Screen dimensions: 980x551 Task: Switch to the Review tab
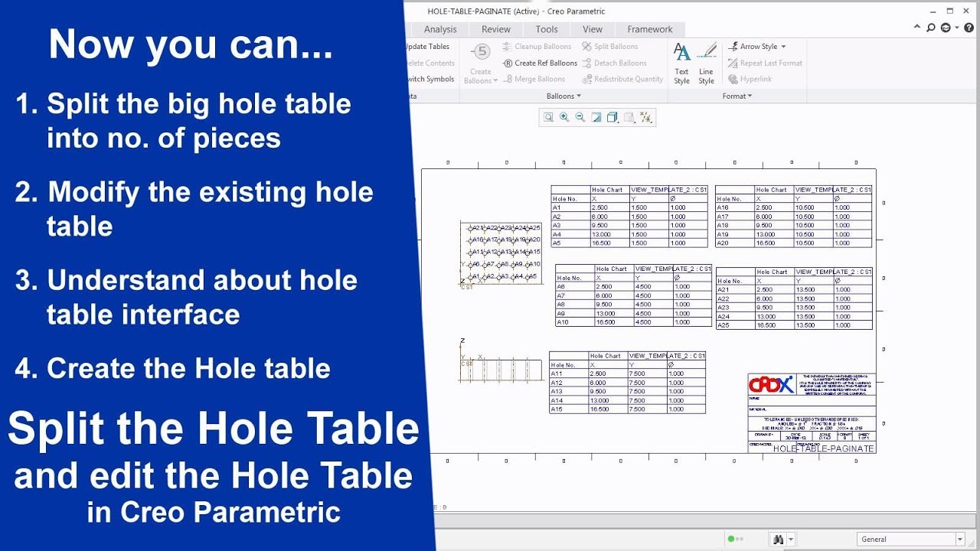496,29
